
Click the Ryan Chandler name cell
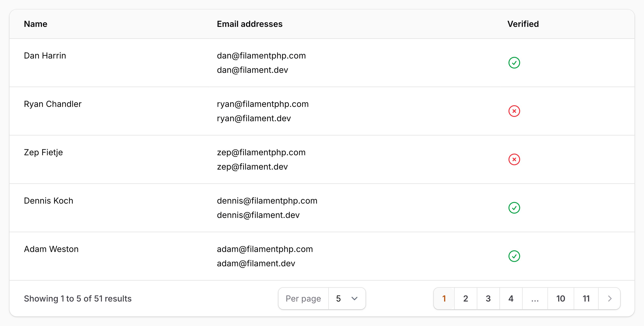53,104
